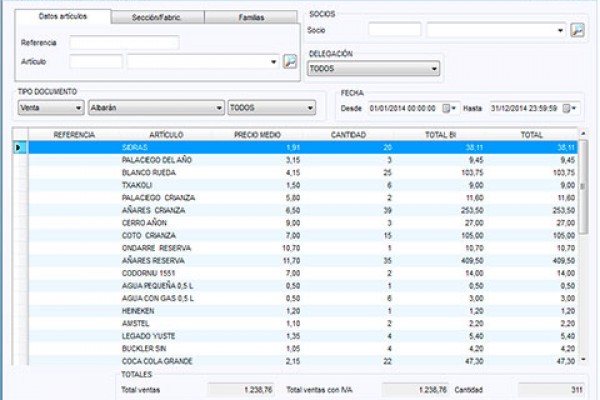This screenshot has width=600, height=400.
Task: Sort by ARTÍCULO column header
Action: coord(166,135)
